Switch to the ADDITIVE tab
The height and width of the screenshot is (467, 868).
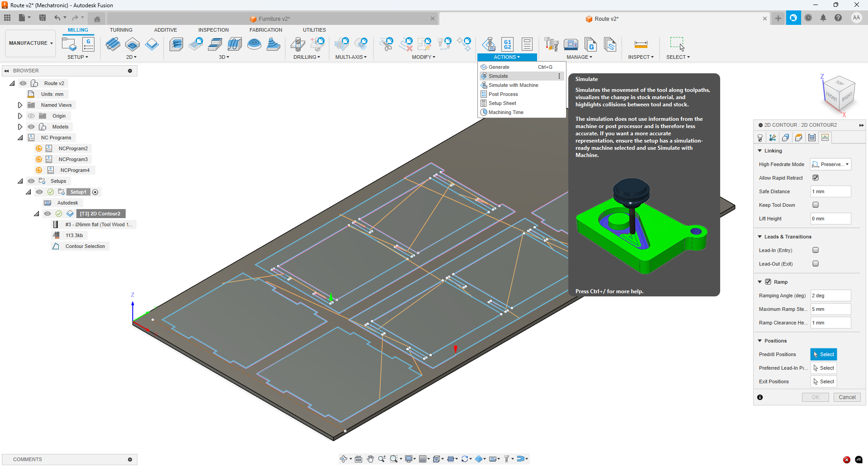pyautogui.click(x=165, y=30)
